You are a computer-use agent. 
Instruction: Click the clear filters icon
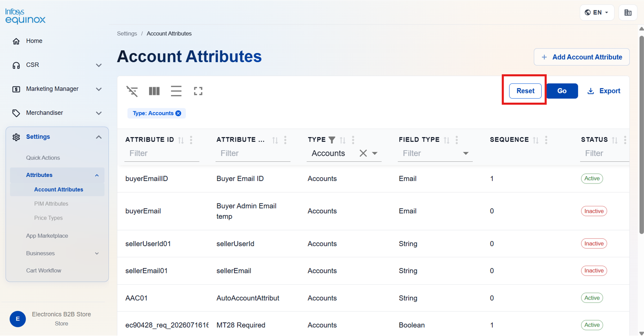click(x=132, y=91)
